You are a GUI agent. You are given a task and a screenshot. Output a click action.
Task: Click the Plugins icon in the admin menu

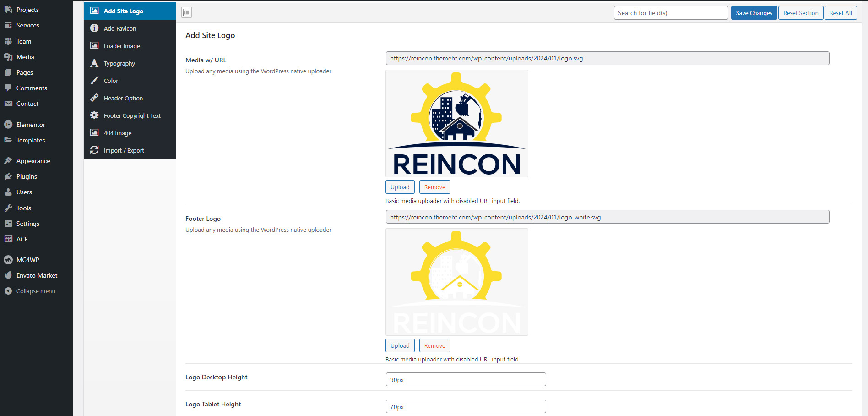point(8,176)
